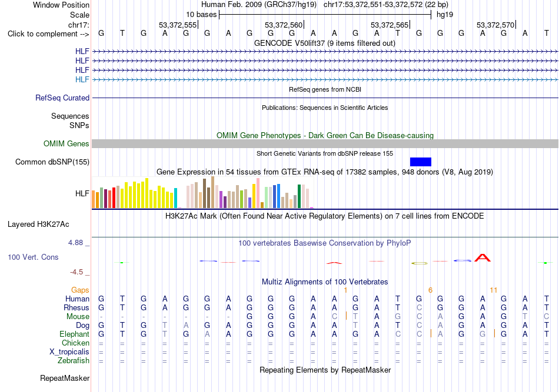Click the "Rhesus" species label

tap(76, 307)
